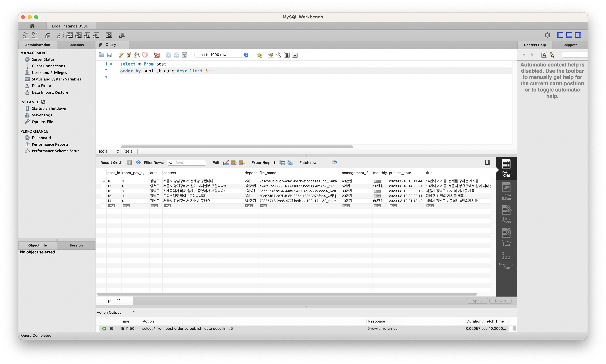Toggle the bottom output panel
Screen dimensions: 606x364
[569, 35]
